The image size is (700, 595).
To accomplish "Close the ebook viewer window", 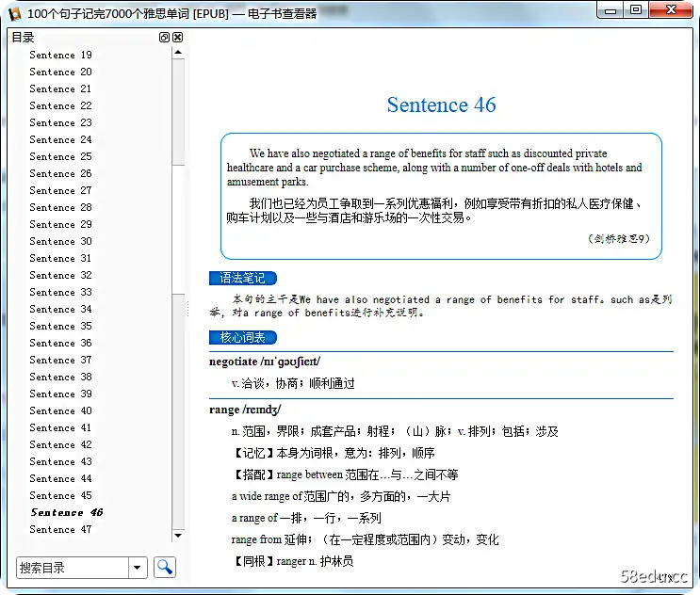I will [x=671, y=9].
